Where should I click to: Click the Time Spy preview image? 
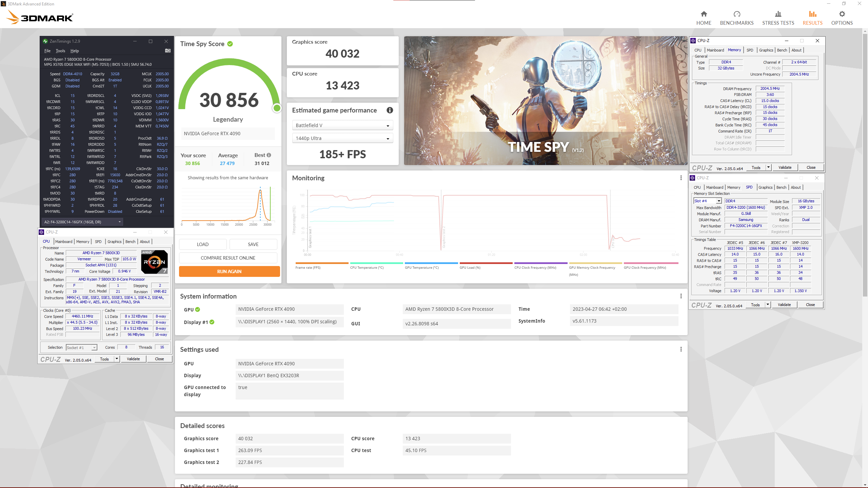pos(546,101)
